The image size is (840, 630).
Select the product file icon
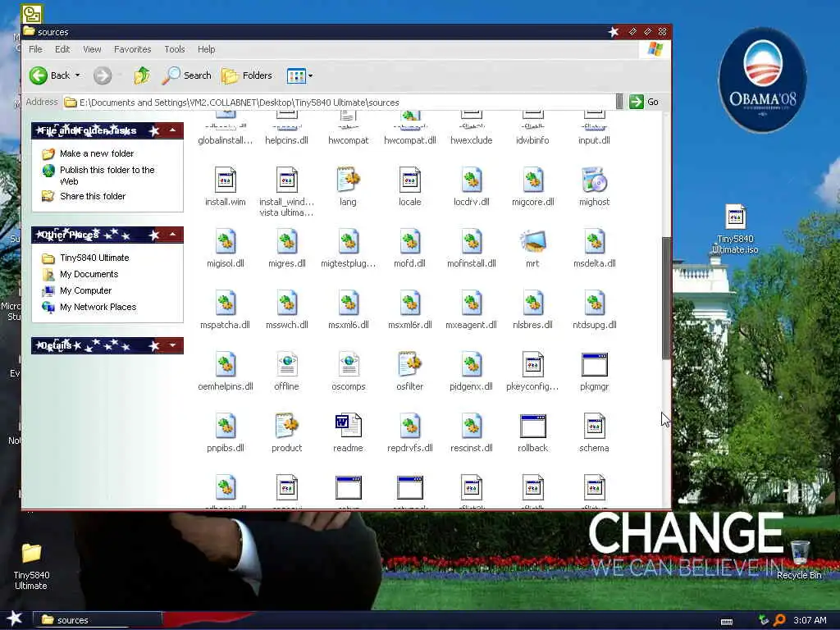286,427
